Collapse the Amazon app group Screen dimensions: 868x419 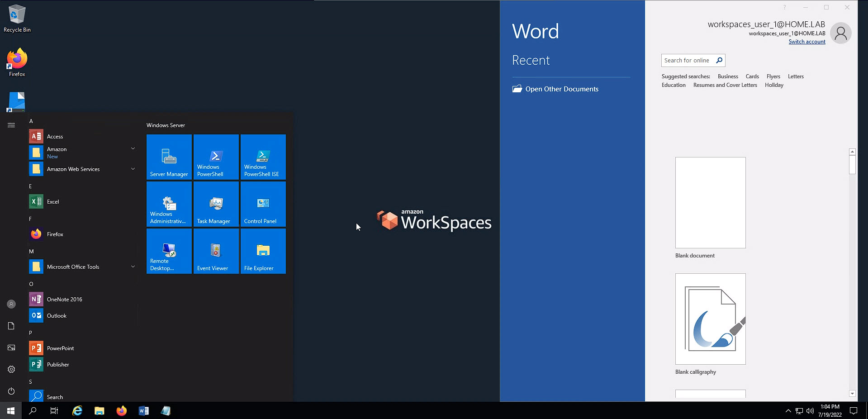(133, 148)
